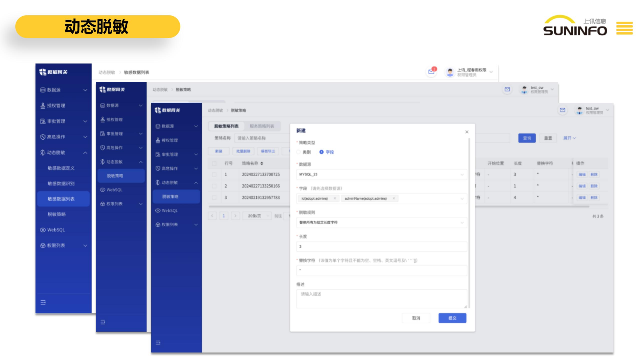Click the length input field showing 3
This screenshot has width=640, height=360.
[x=381, y=247]
